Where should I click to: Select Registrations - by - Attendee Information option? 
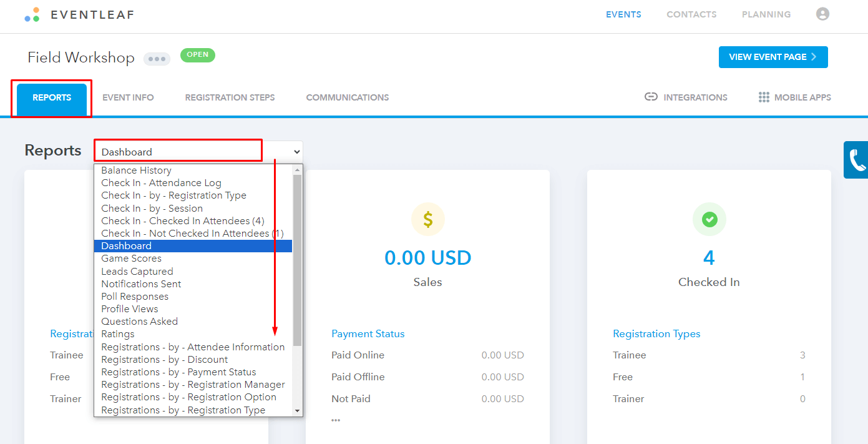[193, 347]
